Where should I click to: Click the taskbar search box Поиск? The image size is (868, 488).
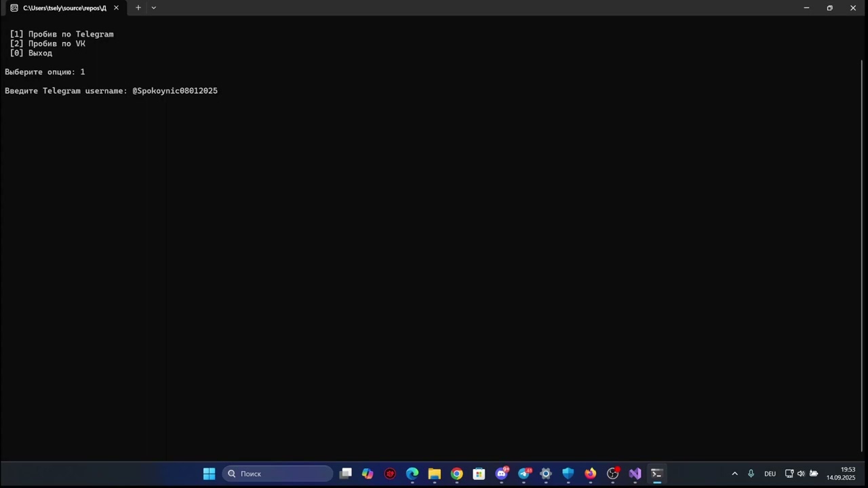pos(278,474)
